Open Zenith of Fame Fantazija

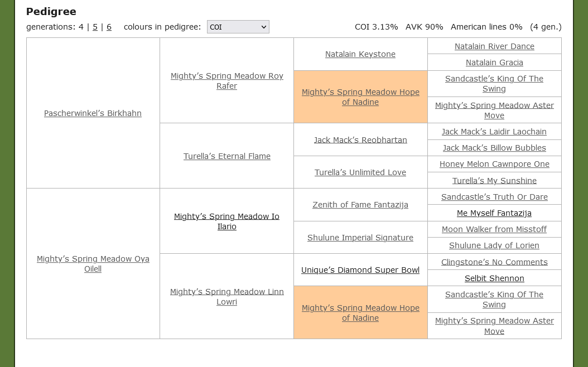[360, 205]
